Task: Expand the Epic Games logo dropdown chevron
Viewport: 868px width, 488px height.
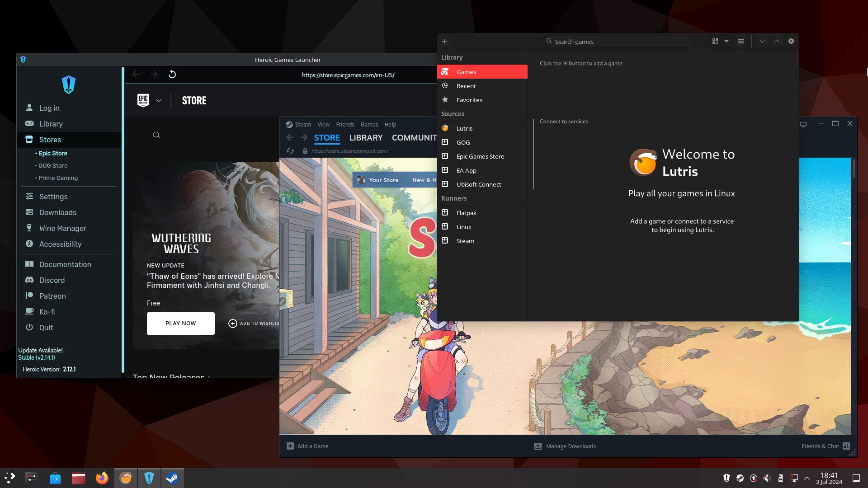Action: tap(159, 100)
